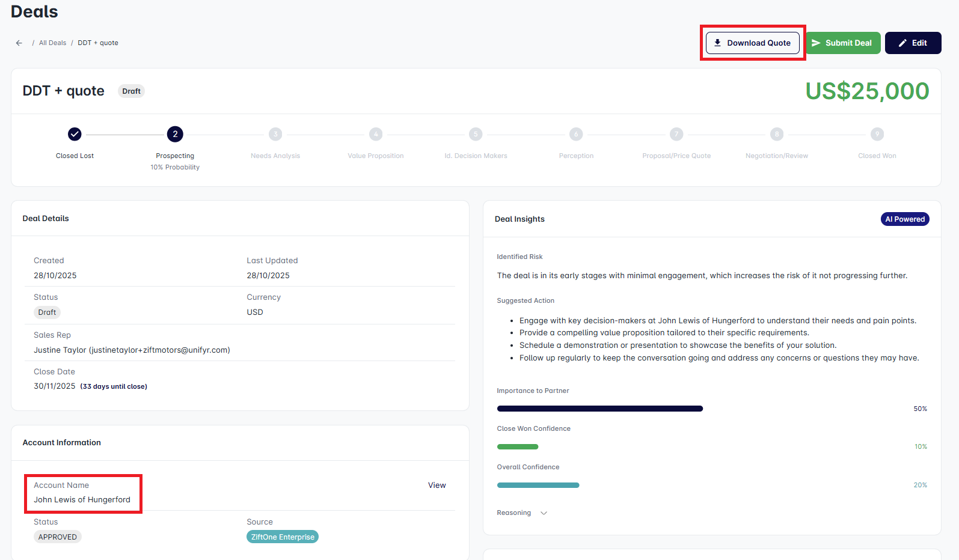The width and height of the screenshot is (959, 560).
Task: Click the ZiftOne Enterprise source tag
Action: click(x=283, y=537)
